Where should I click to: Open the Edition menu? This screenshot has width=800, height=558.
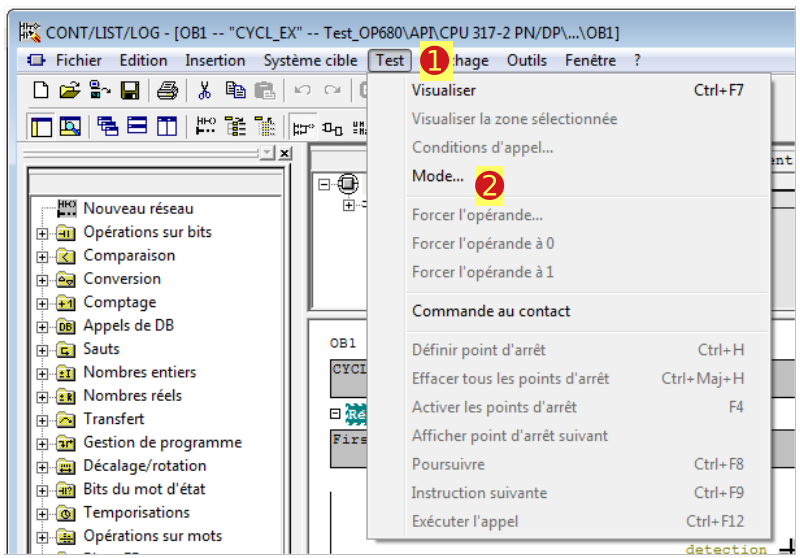[x=143, y=60]
